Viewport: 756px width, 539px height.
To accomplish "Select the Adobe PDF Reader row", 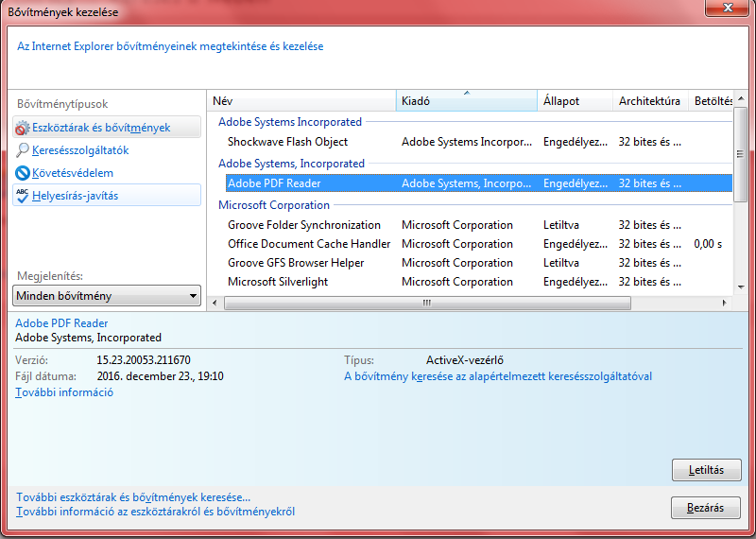I will (x=479, y=183).
